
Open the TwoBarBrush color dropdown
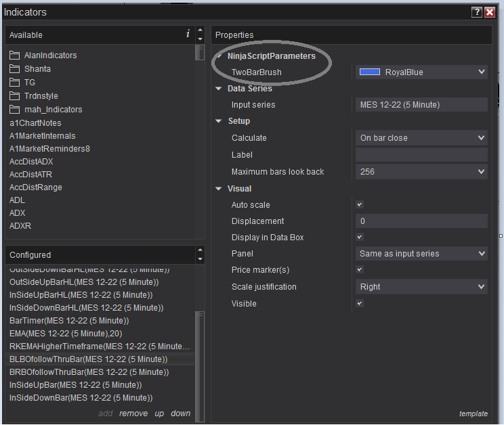pyautogui.click(x=421, y=72)
